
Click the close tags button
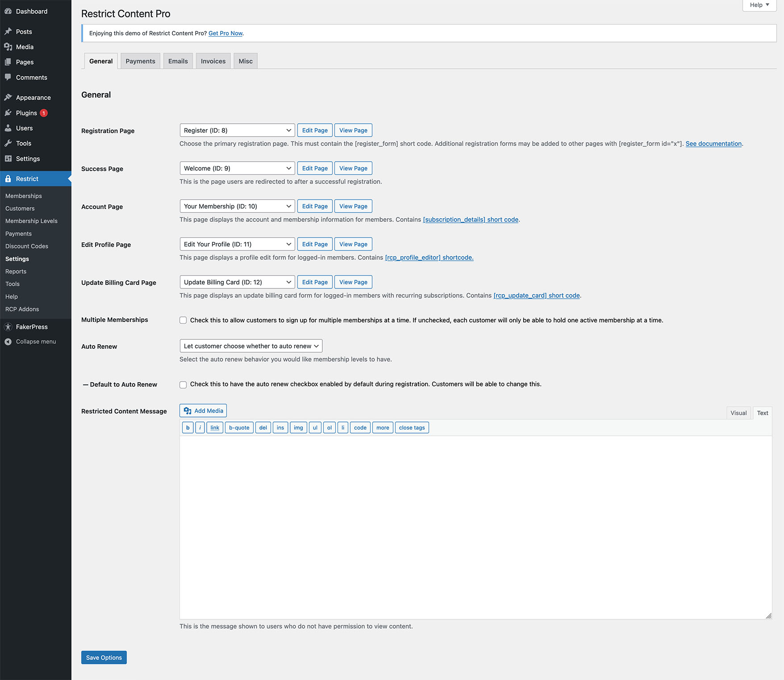tap(412, 428)
